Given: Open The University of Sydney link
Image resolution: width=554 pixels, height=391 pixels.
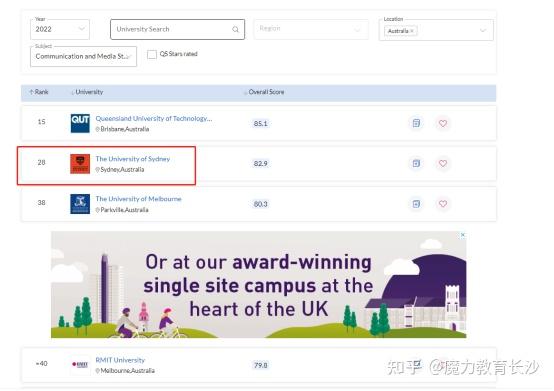Looking at the screenshot, I should pyautogui.click(x=133, y=159).
